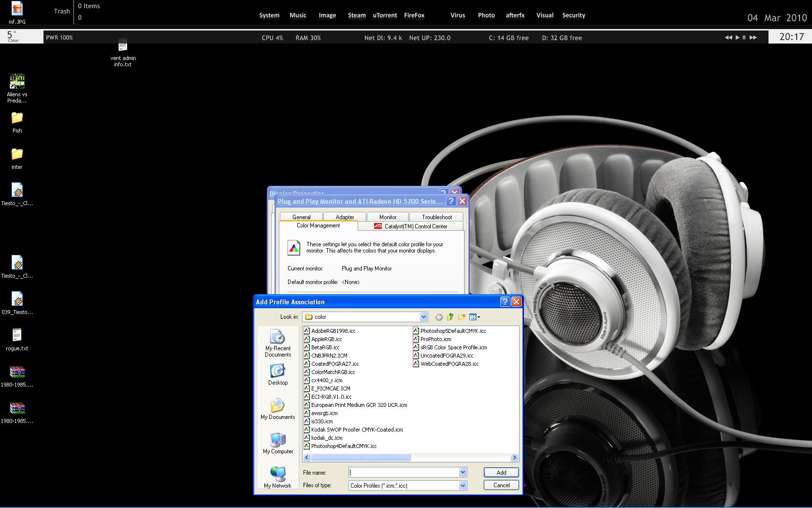Open the uTorrent launcher in top bar

pos(385,15)
